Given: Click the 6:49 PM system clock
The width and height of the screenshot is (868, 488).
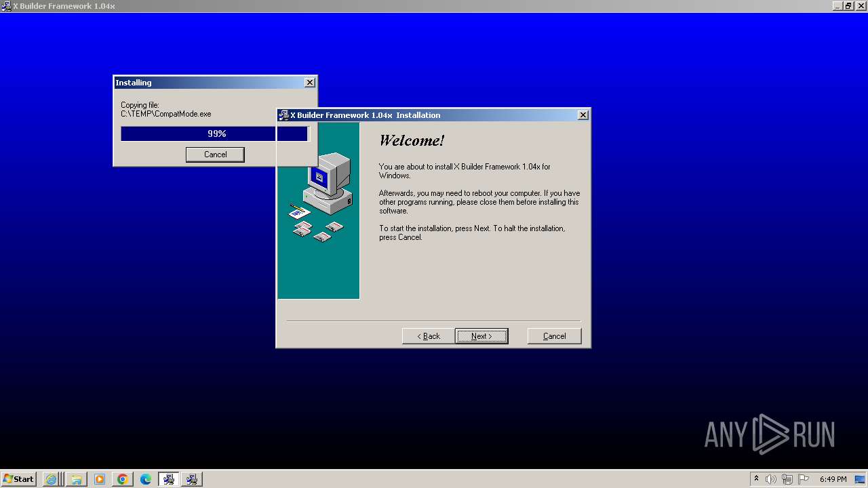Looking at the screenshot, I should click(x=833, y=479).
